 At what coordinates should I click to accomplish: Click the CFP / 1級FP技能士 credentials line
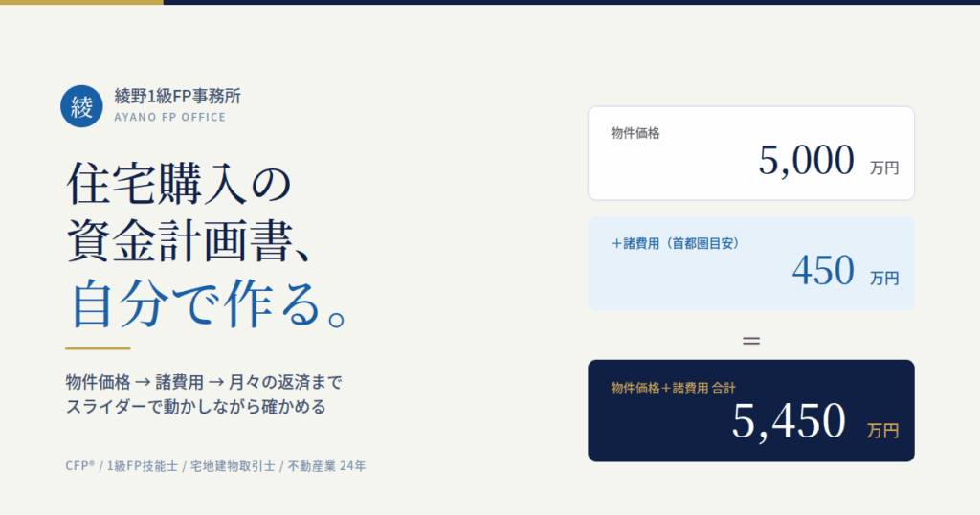(215, 466)
